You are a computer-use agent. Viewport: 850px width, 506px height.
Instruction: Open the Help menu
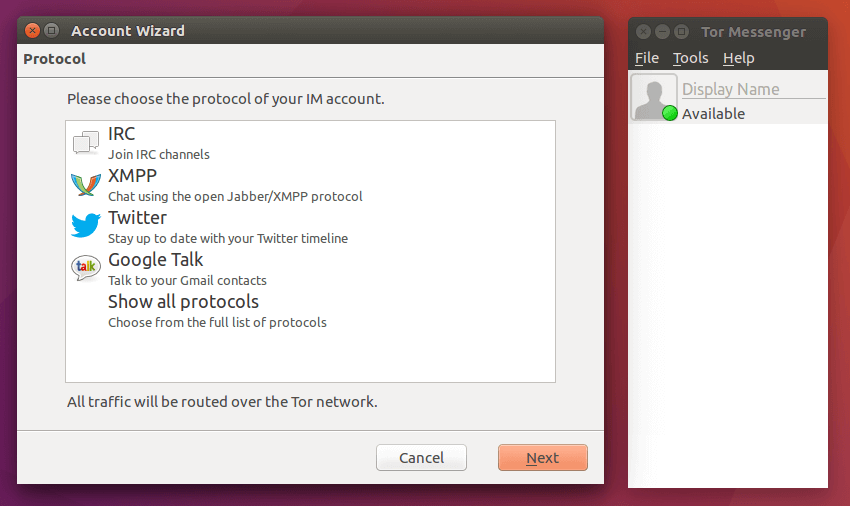click(738, 58)
